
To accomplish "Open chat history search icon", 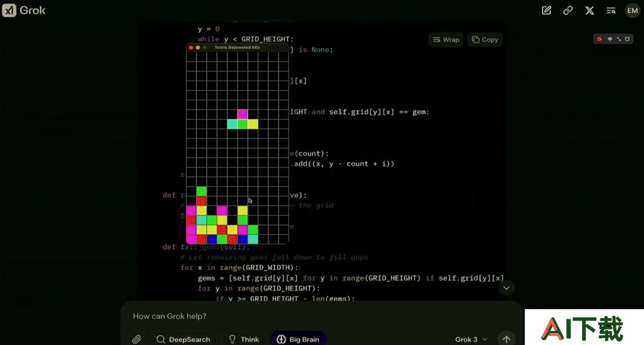I will coord(611,10).
